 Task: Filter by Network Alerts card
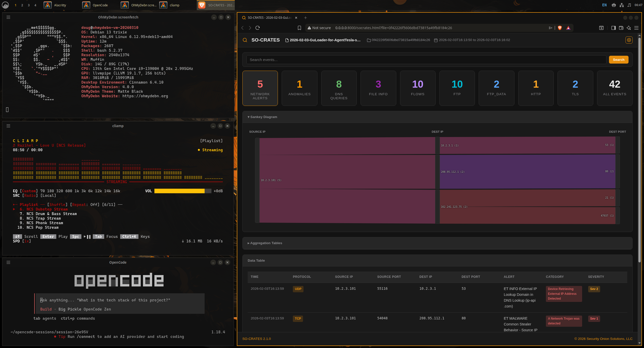260,88
